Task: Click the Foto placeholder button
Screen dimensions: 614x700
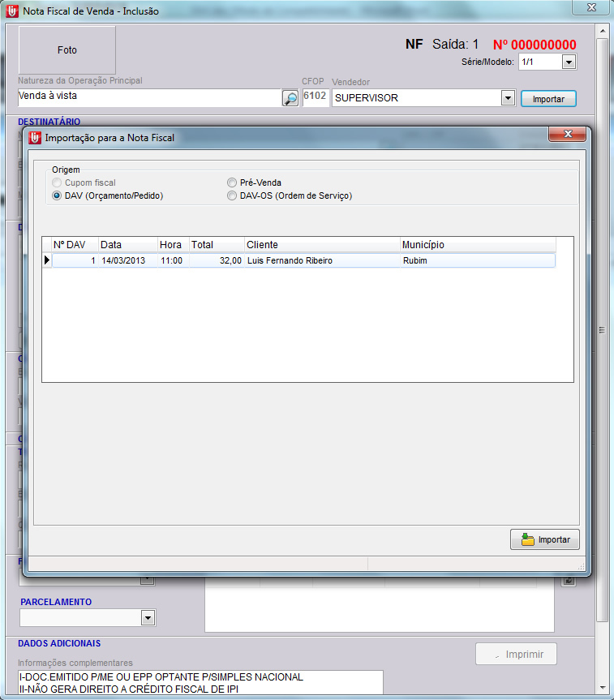Action: (67, 50)
